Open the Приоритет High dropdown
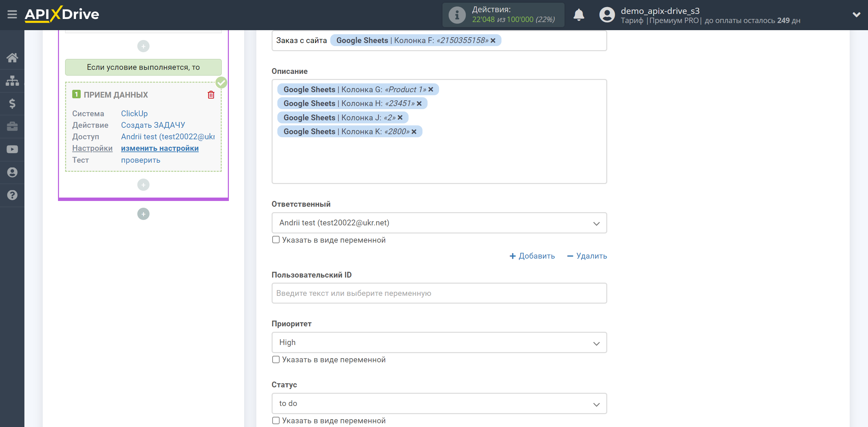The height and width of the screenshot is (427, 868). tap(439, 342)
